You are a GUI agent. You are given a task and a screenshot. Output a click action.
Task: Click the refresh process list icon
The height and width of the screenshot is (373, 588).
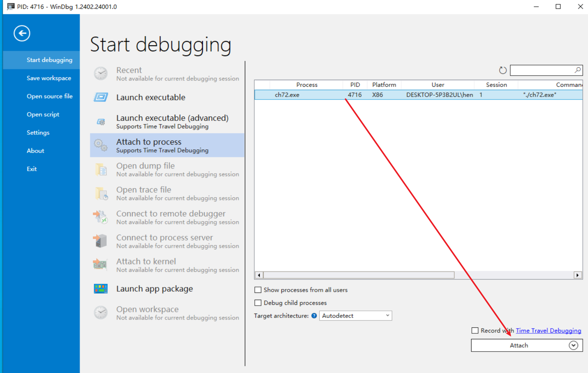click(502, 71)
